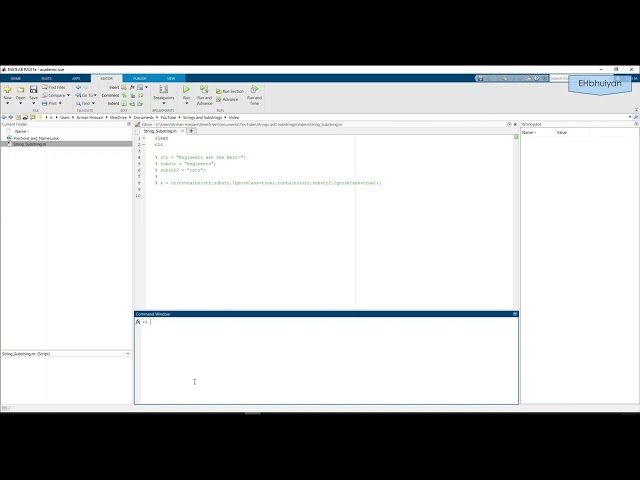Click the Insert section icon
The image size is (640, 480).
coord(124,87)
